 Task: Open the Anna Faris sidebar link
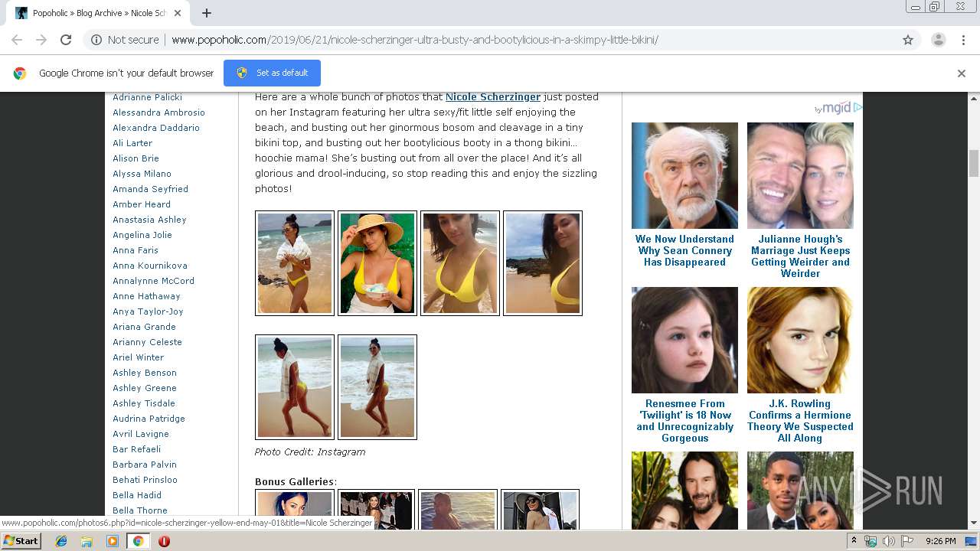click(136, 250)
